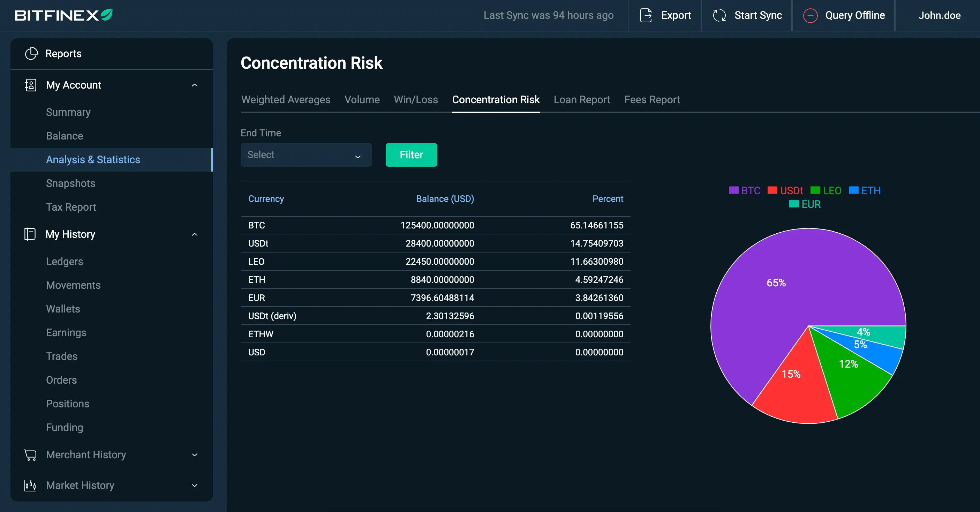
Task: Expand the Merchant History section chevron
Action: tap(194, 454)
